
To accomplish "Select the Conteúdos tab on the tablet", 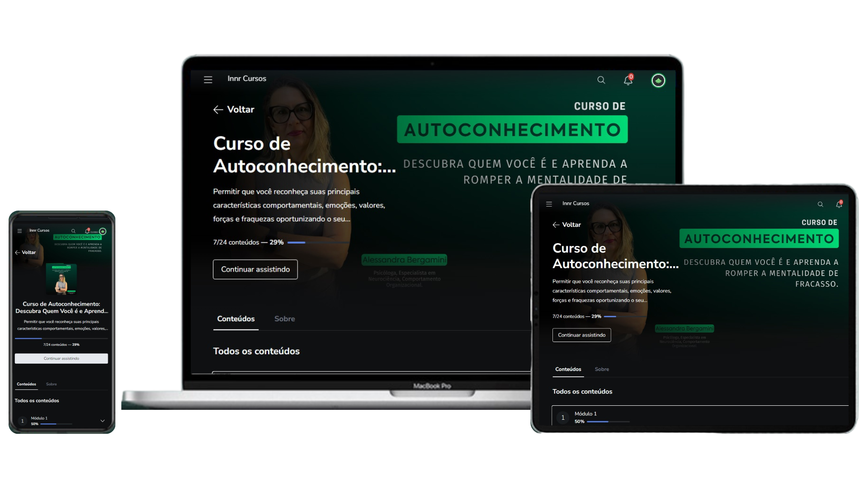I will [568, 369].
